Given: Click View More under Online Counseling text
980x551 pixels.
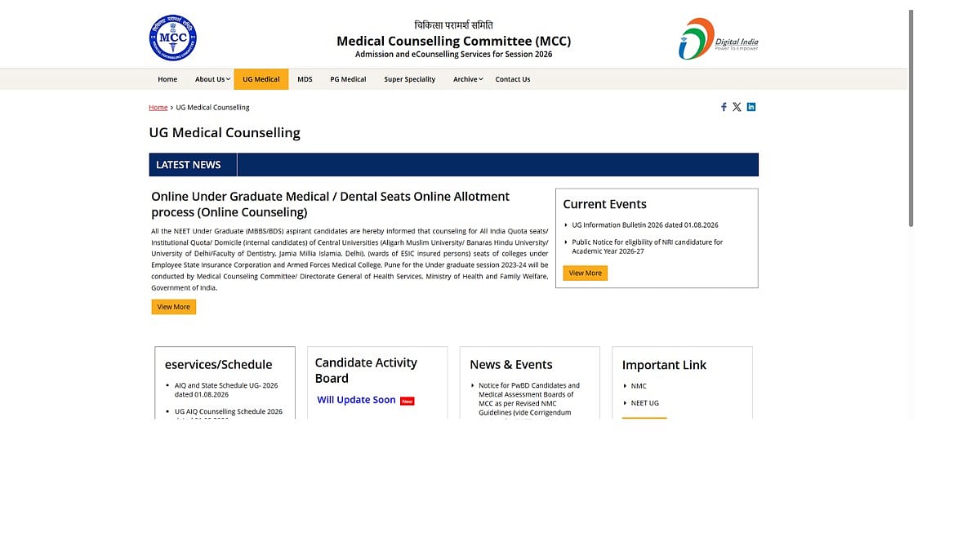Looking at the screenshot, I should point(173,307).
